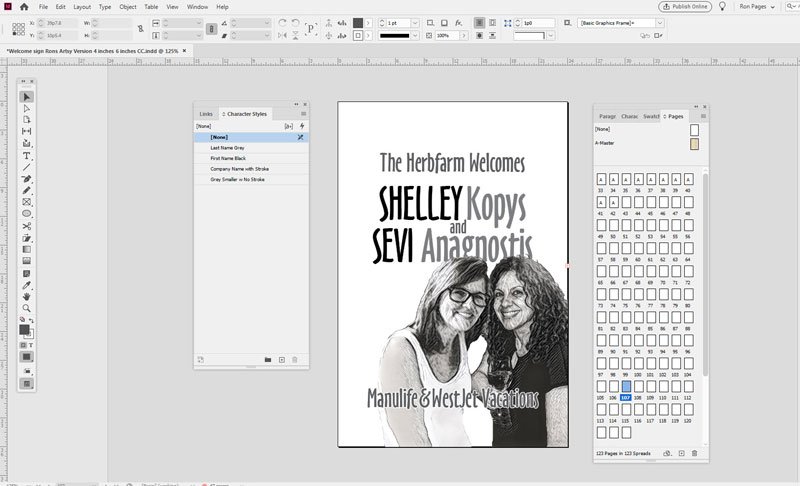The width and height of the screenshot is (800, 486).
Task: Click new style group folder in Character Styles
Action: pos(268,360)
